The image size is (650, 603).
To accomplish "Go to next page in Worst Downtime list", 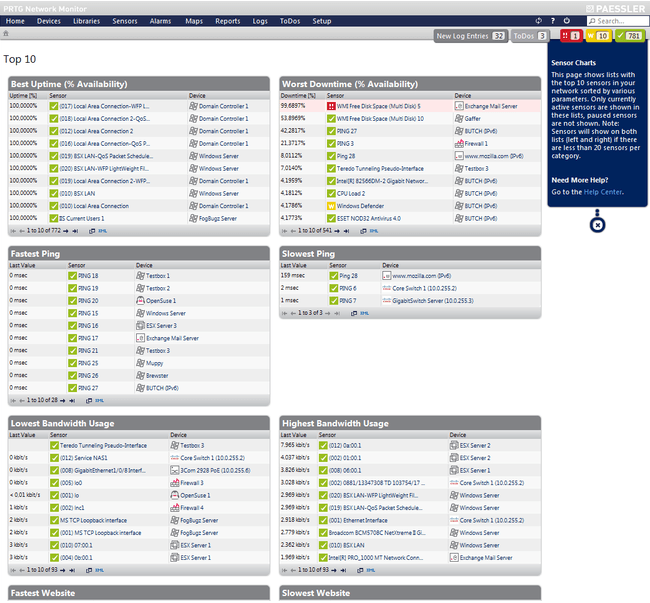I will point(337,231).
